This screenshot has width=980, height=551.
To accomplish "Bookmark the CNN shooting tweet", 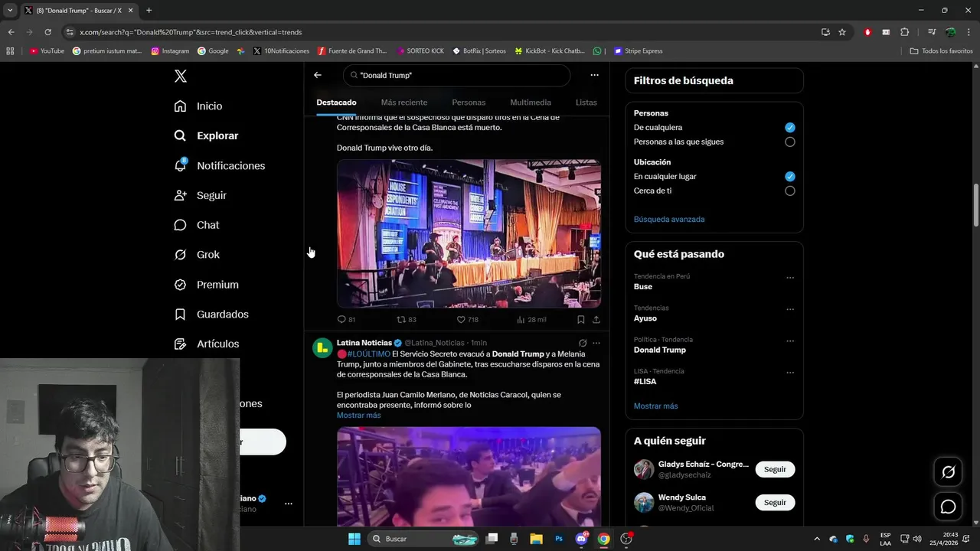I will pos(581,319).
